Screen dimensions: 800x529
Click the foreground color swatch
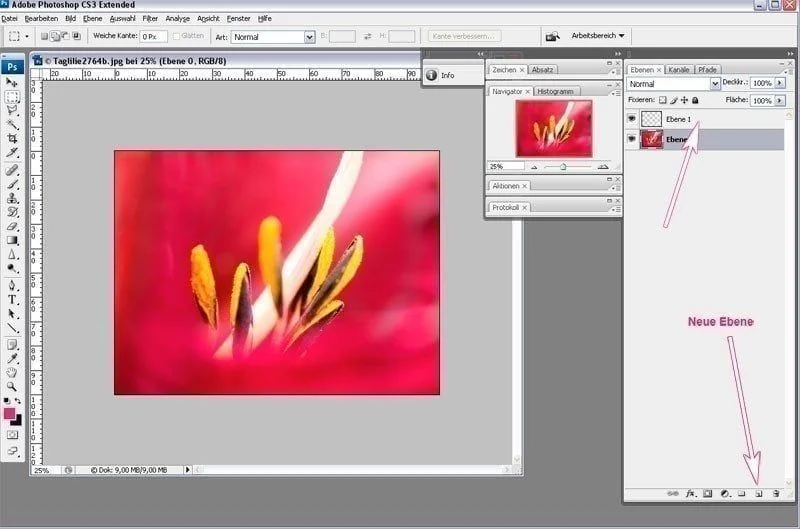[9, 414]
